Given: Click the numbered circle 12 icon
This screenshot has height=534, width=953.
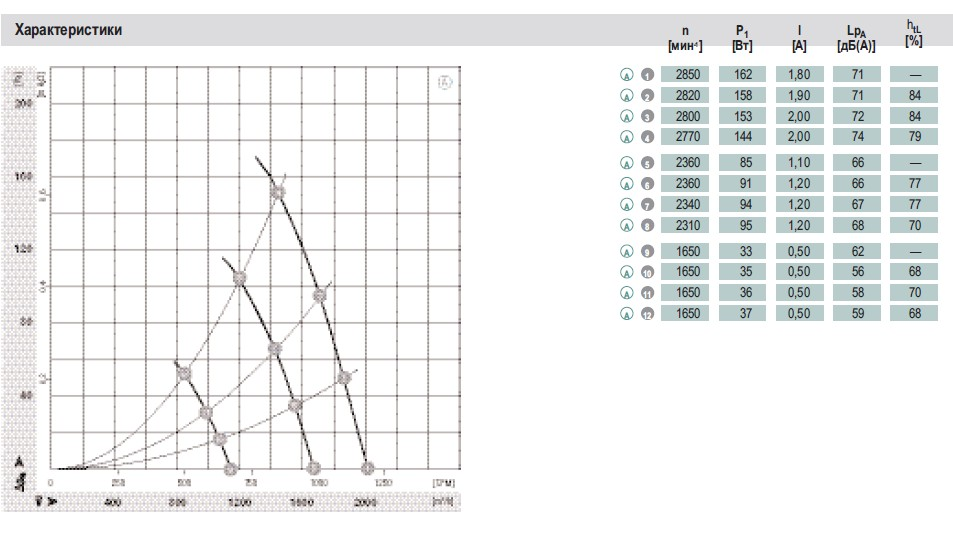Looking at the screenshot, I should (647, 313).
